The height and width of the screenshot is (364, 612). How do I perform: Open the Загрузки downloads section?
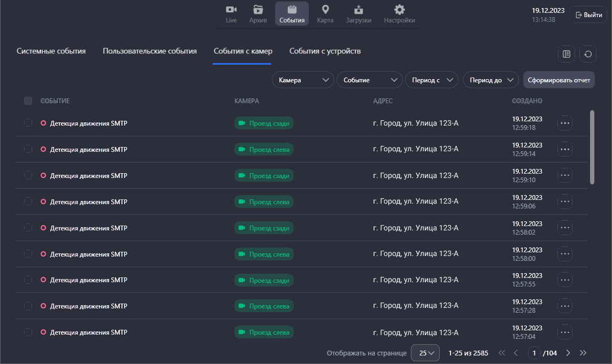[358, 14]
